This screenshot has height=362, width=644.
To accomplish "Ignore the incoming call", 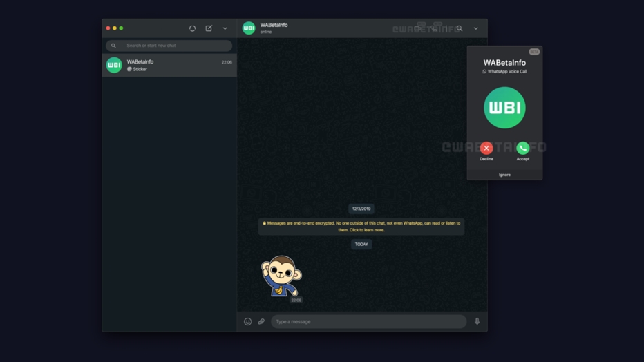I will coord(504,175).
